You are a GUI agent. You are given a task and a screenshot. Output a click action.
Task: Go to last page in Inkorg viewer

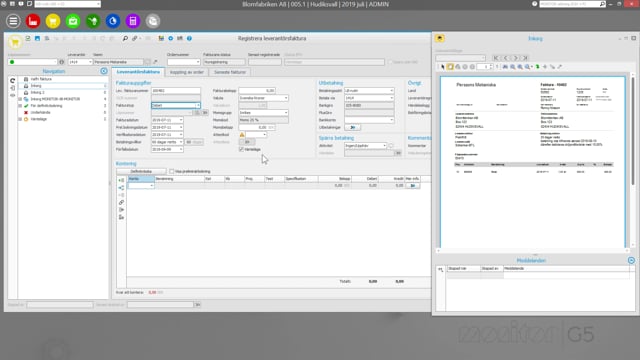pos(525,58)
